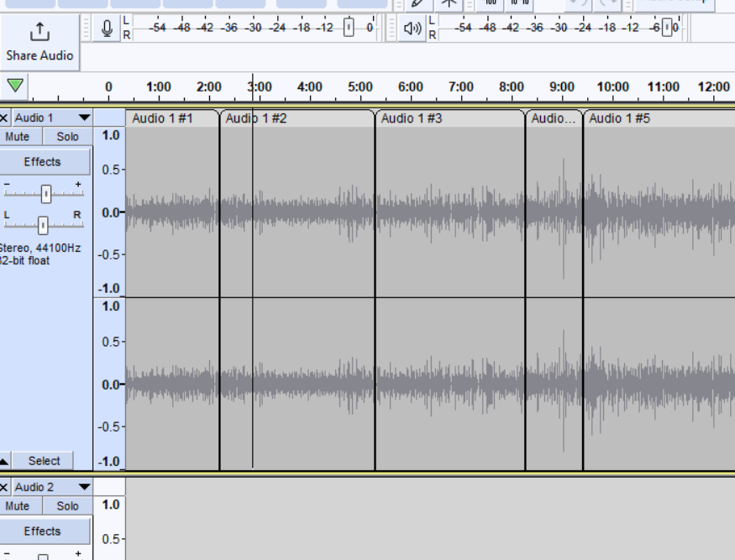Open the Audio 2 track dropdown menu
This screenshot has height=560, width=735.
point(84,487)
